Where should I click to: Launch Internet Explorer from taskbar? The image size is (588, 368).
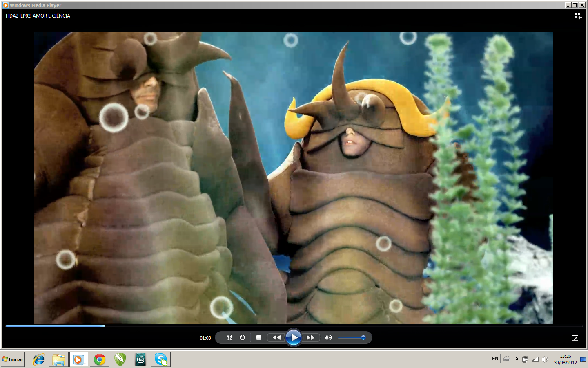(x=39, y=359)
